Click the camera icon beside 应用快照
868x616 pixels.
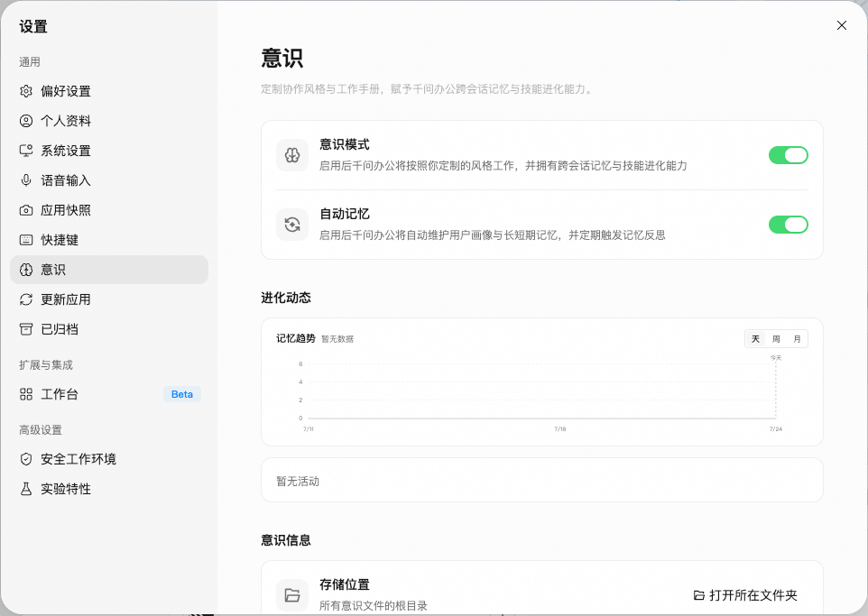pos(26,210)
